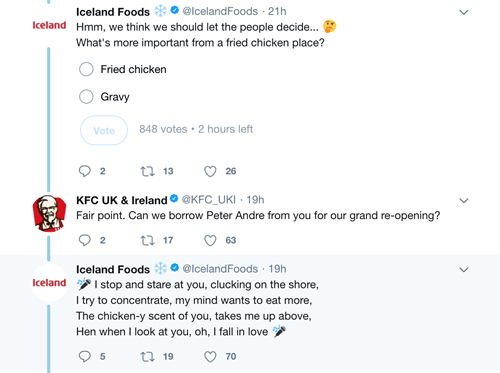The image size is (500, 373).
Task: Retweet the KFC UK & Ireland tweet
Action: (147, 240)
